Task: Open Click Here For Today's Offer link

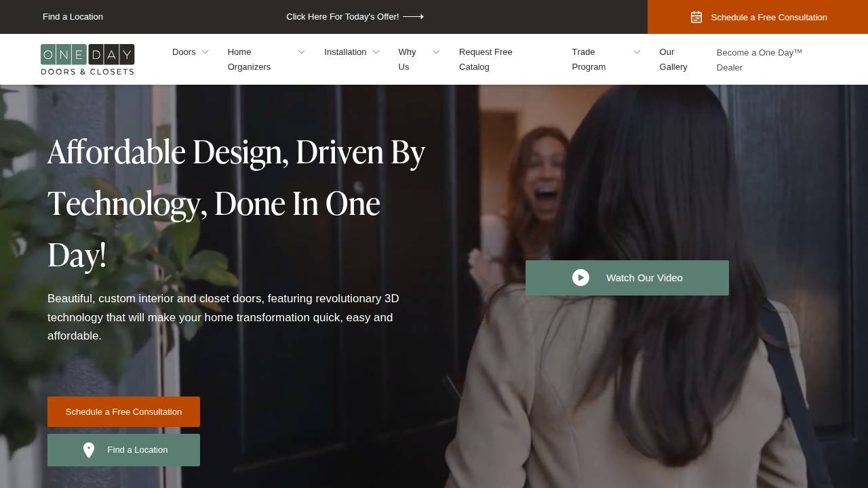Action: click(x=342, y=17)
